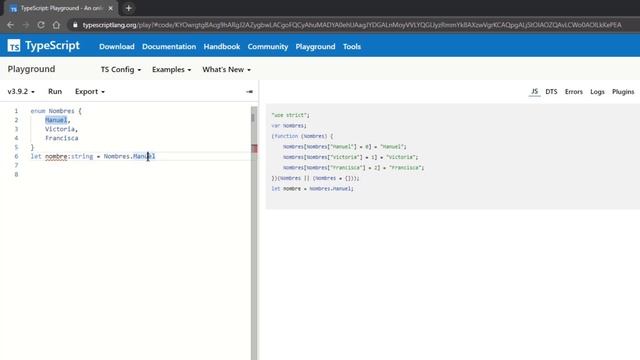Screen dimensions: 640x360
Task: Switch to the Plugins tab
Action: [623, 91]
